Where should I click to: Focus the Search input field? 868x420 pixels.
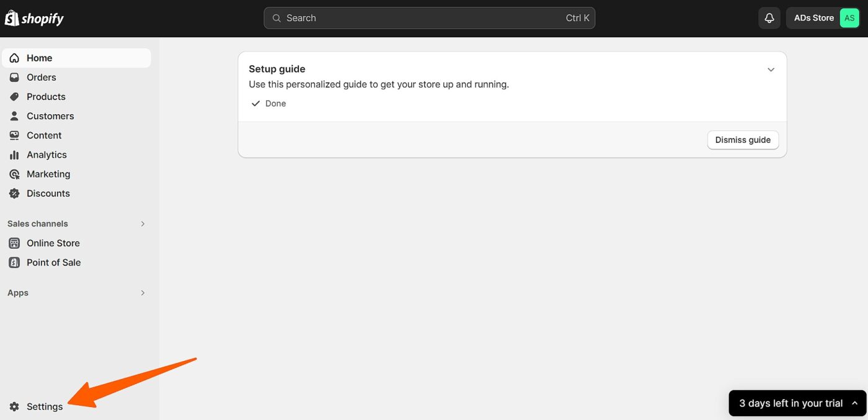coord(429,18)
